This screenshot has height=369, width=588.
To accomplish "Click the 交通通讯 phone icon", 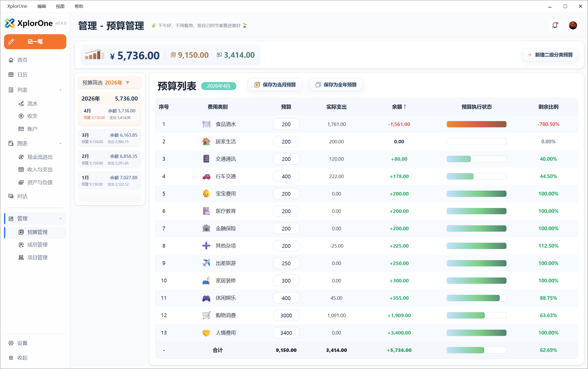I will coord(206,159).
